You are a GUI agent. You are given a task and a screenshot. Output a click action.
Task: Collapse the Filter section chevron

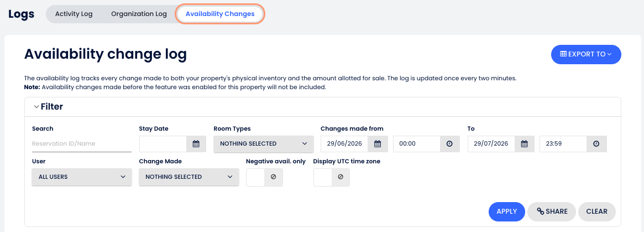pos(36,107)
